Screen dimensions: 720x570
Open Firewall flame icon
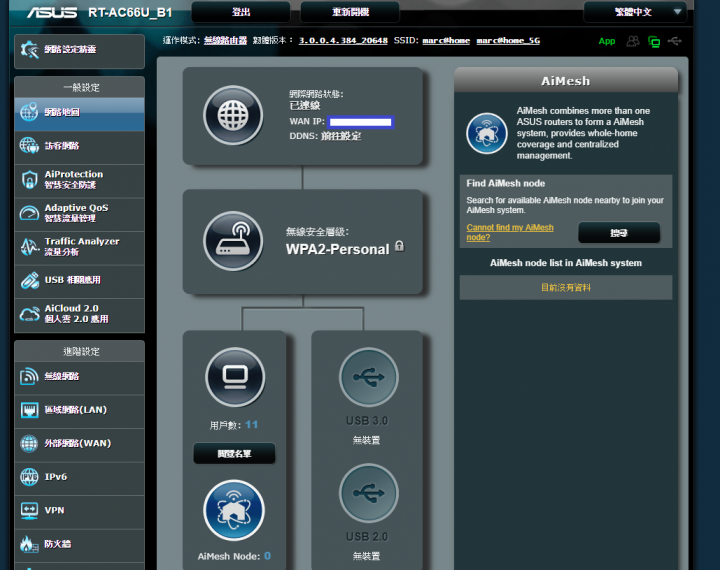pos(29,544)
